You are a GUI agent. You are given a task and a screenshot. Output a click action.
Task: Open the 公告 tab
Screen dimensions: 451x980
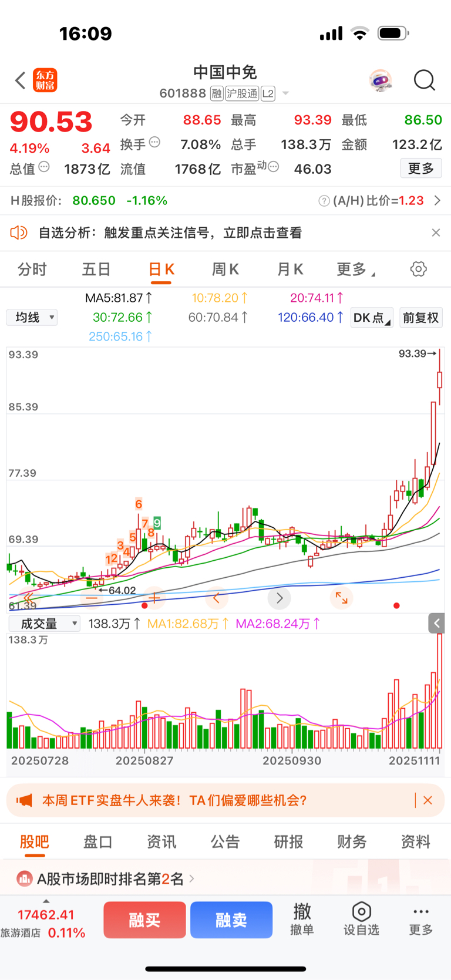[x=225, y=842]
